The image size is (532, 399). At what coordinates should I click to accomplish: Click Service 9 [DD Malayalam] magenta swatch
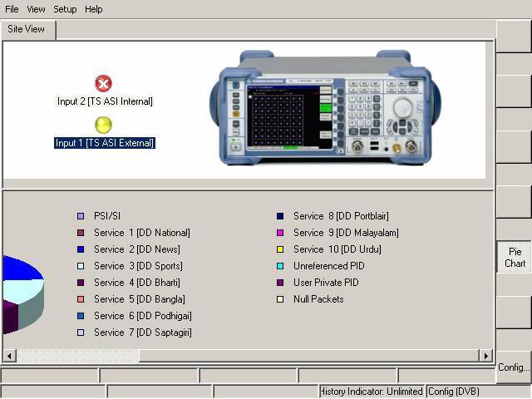tap(280, 233)
